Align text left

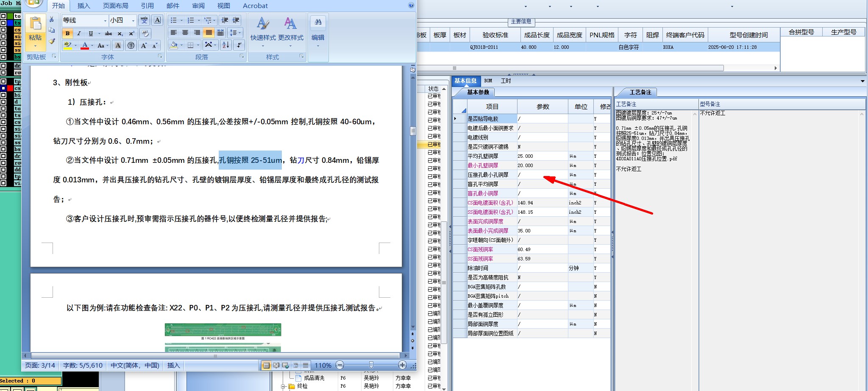173,33
